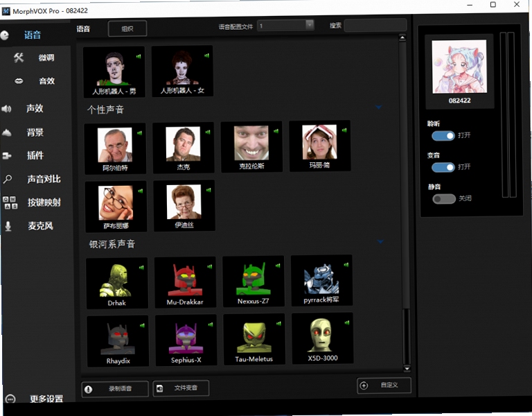Click the 录制语音 record button
The width and height of the screenshot is (532, 416).
click(x=115, y=389)
